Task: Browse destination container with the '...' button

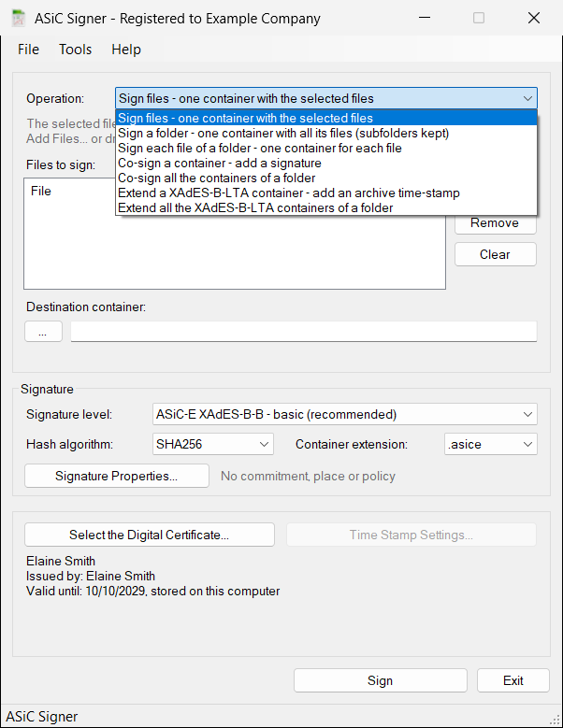Action: tap(43, 332)
